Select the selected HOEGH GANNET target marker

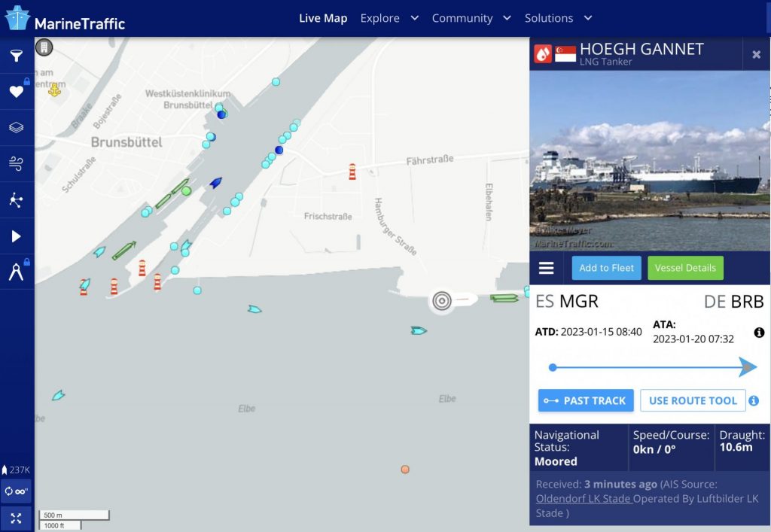pos(442,300)
